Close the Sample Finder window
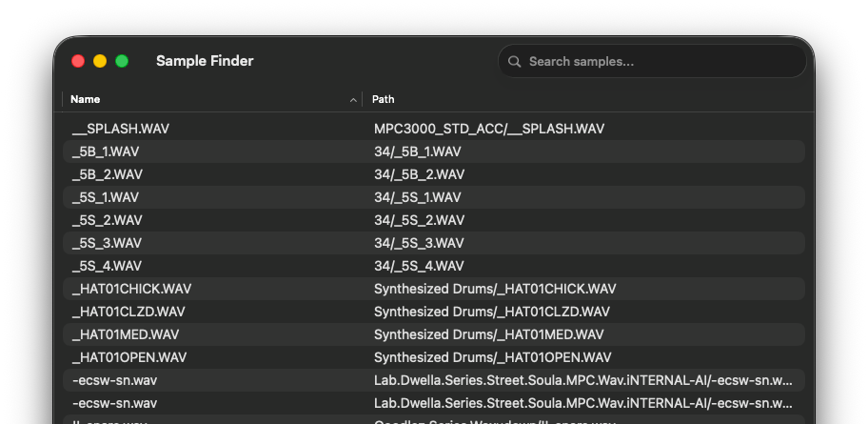868x424 pixels. [x=78, y=61]
